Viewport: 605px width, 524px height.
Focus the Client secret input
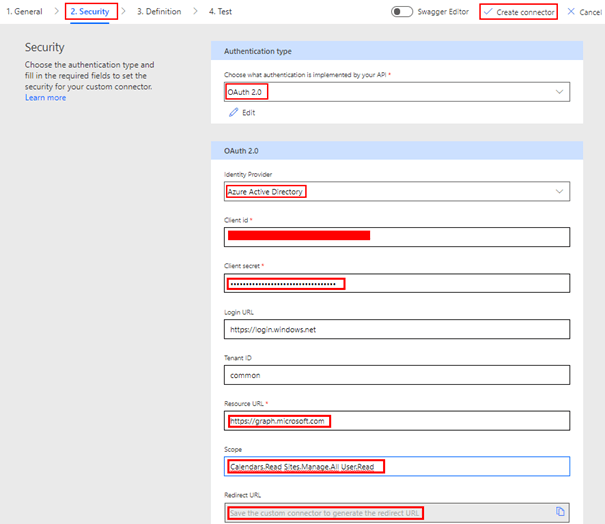click(x=396, y=283)
